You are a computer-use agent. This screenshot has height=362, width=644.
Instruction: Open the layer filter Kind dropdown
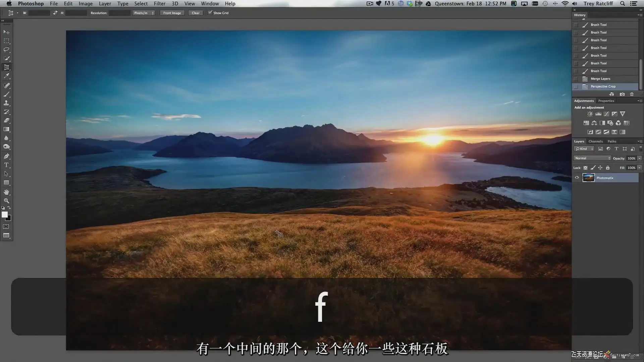click(x=584, y=149)
